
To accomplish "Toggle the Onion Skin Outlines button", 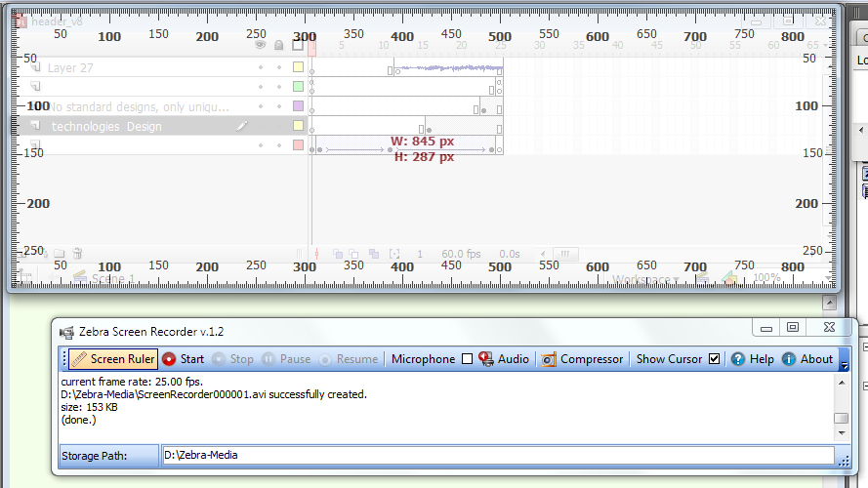I will pyautogui.click(x=353, y=254).
